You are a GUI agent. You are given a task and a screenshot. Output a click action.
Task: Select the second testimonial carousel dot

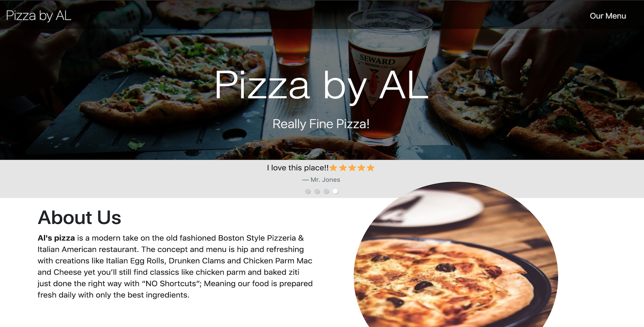pos(317,191)
